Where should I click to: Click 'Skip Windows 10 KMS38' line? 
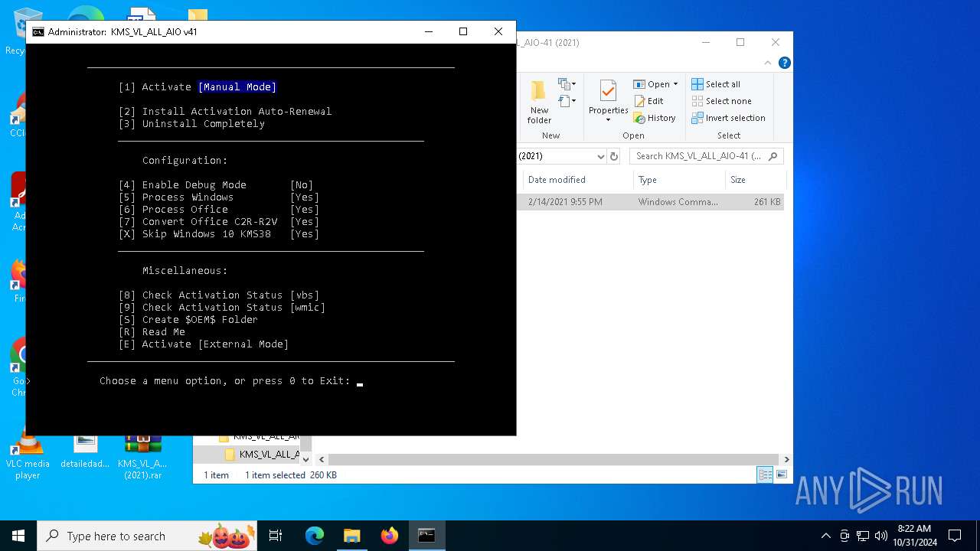coord(219,234)
